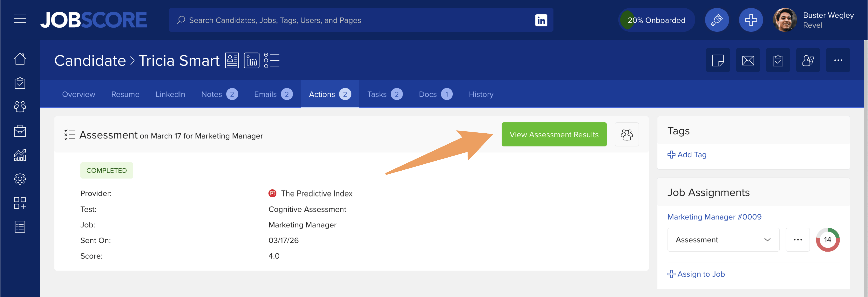Select the Actions tab
Viewport: 868px width, 297px height.
(x=330, y=94)
